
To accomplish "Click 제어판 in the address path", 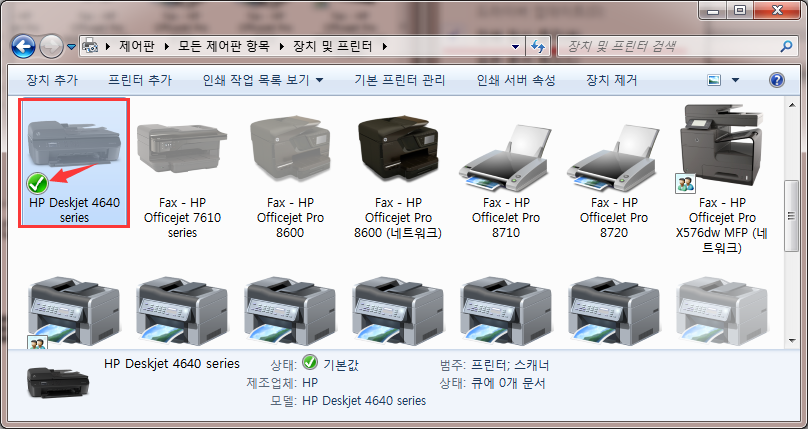I will [137, 46].
